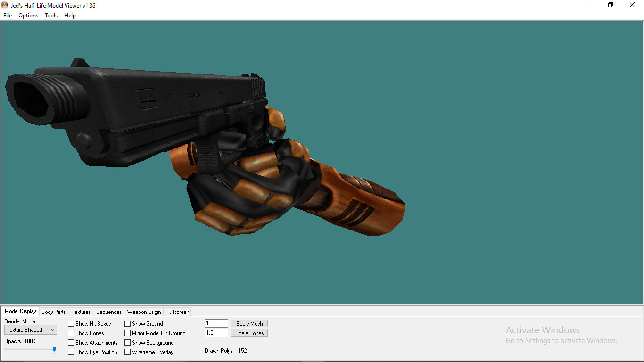This screenshot has height=362, width=644.
Task: Enable Show Hit Boxes
Action: point(70,323)
